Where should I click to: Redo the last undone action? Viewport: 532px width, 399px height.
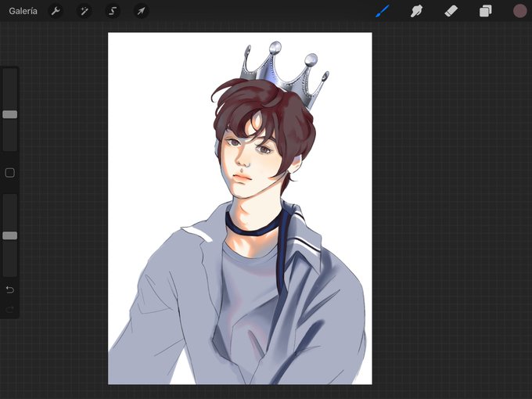10,309
